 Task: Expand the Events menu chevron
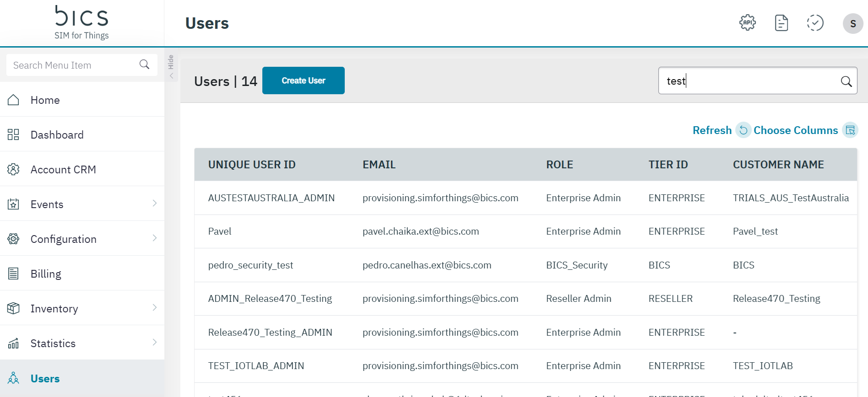(x=155, y=204)
